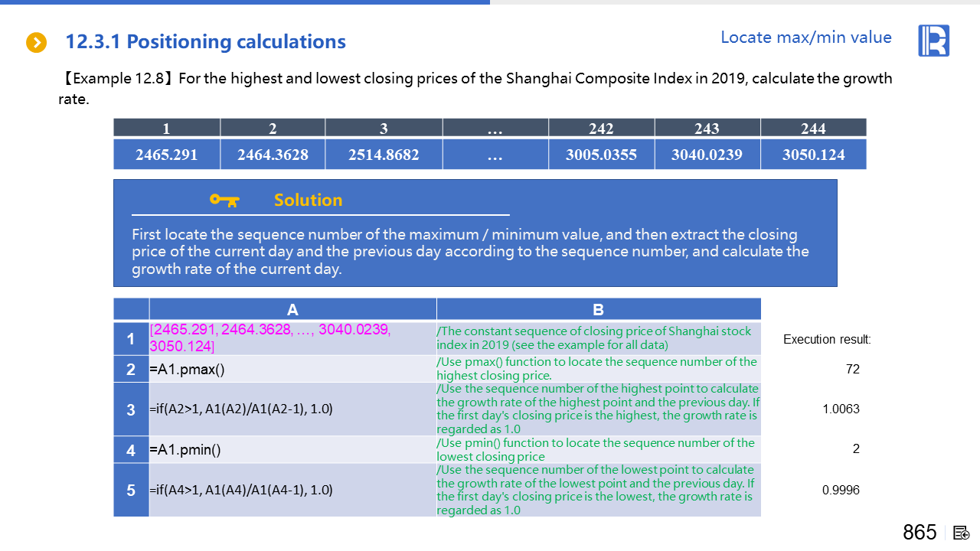Select row header 3 in the code grid

point(131,409)
